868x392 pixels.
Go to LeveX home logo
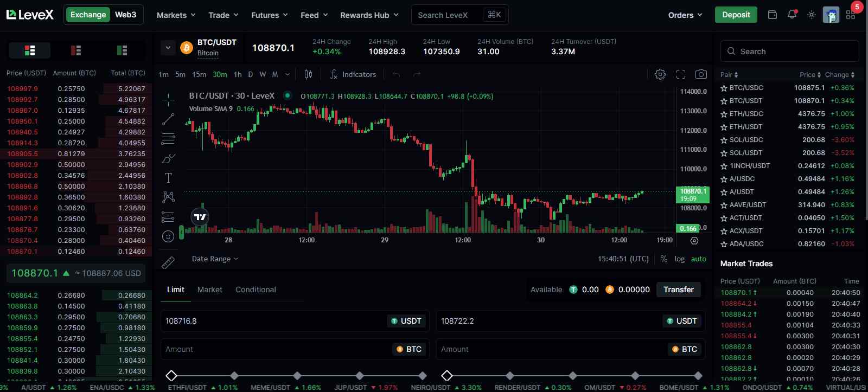tap(30, 15)
